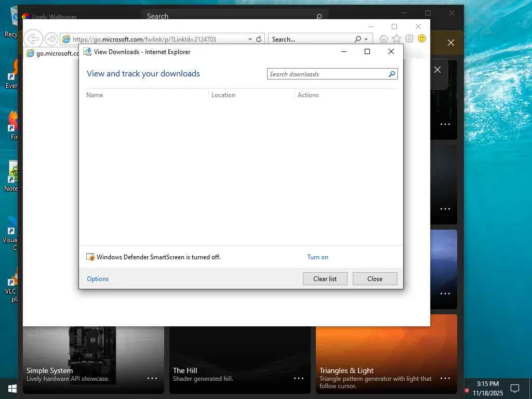Click the IE search magnifier icon

tap(357, 39)
